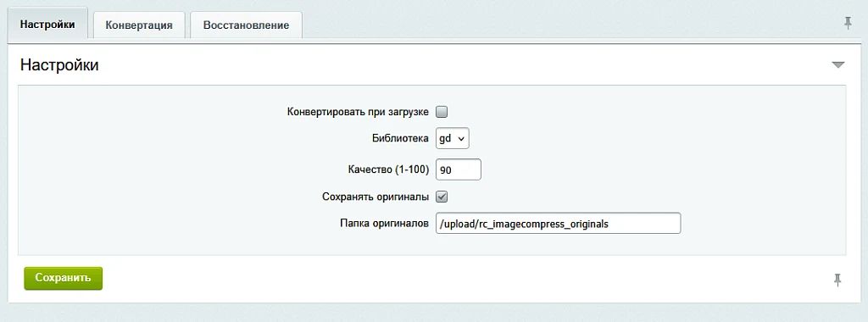Viewport: 868px width, 322px height.
Task: Open the Конвертация tab
Action: coord(139,25)
